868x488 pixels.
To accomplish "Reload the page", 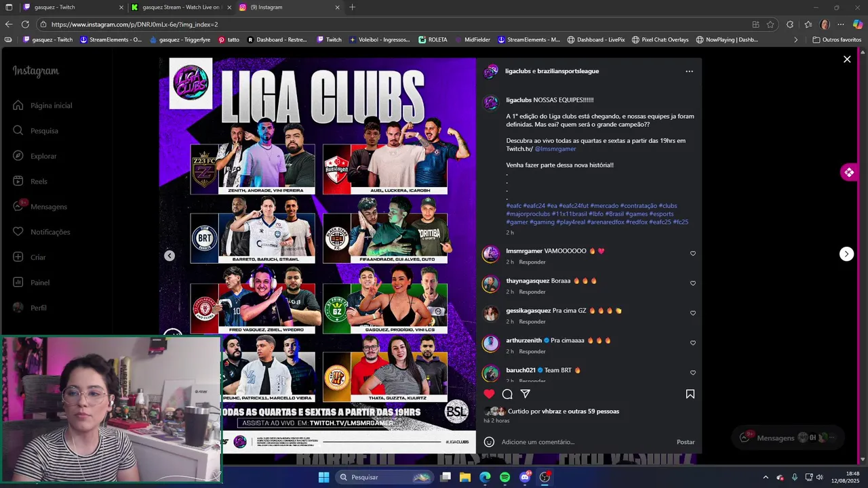I will (25, 24).
